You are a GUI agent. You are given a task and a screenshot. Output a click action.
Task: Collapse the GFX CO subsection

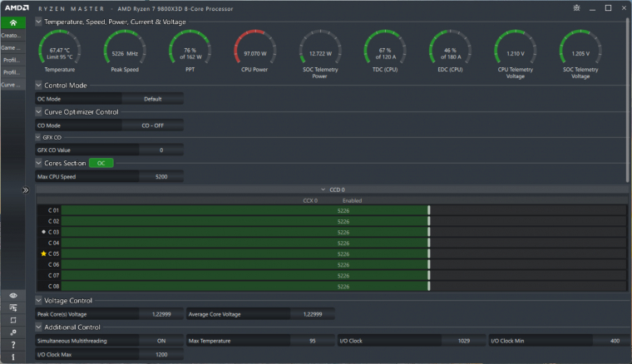pos(38,137)
